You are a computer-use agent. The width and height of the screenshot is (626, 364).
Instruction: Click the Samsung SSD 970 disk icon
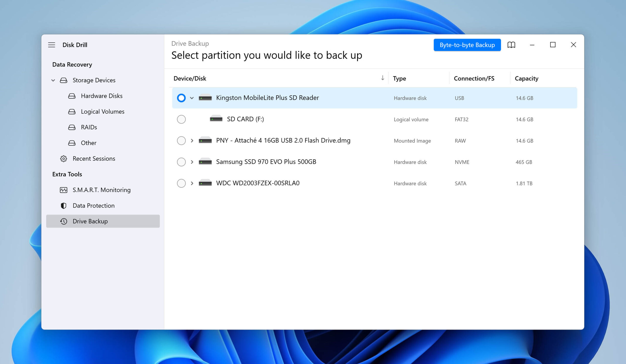pyautogui.click(x=205, y=162)
